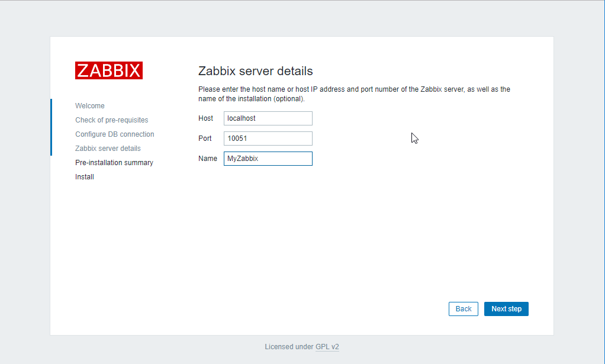Image resolution: width=605 pixels, height=364 pixels.
Task: Click the 'Zabbix server details' page heading
Action: 255,71
